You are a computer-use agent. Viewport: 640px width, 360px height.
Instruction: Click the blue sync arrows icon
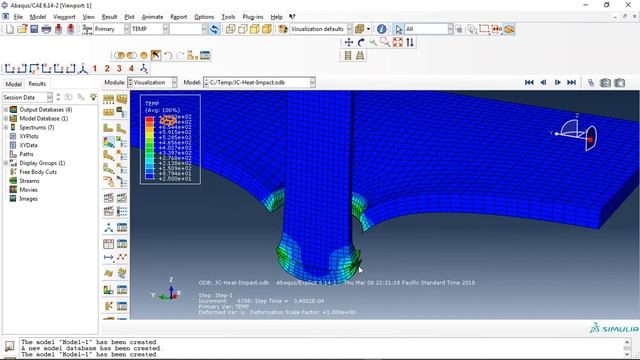(x=214, y=29)
